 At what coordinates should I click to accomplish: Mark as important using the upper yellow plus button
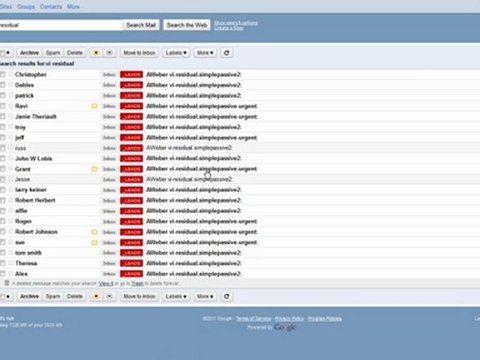(x=96, y=53)
